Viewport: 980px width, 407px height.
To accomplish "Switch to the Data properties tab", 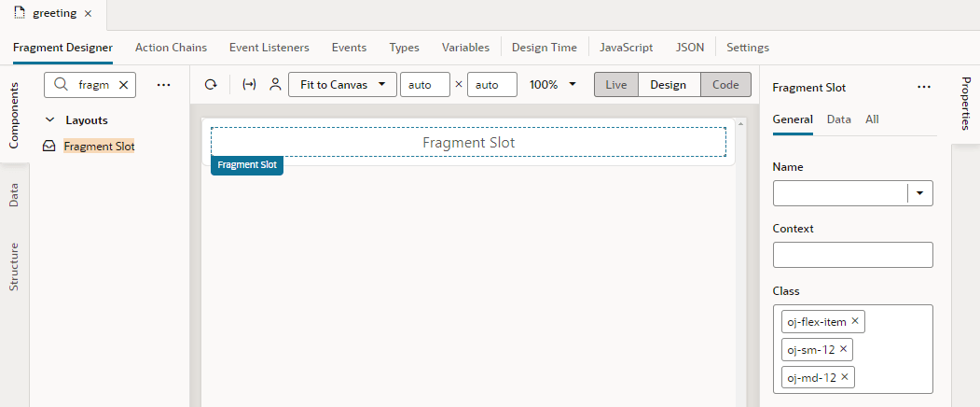I will (839, 119).
